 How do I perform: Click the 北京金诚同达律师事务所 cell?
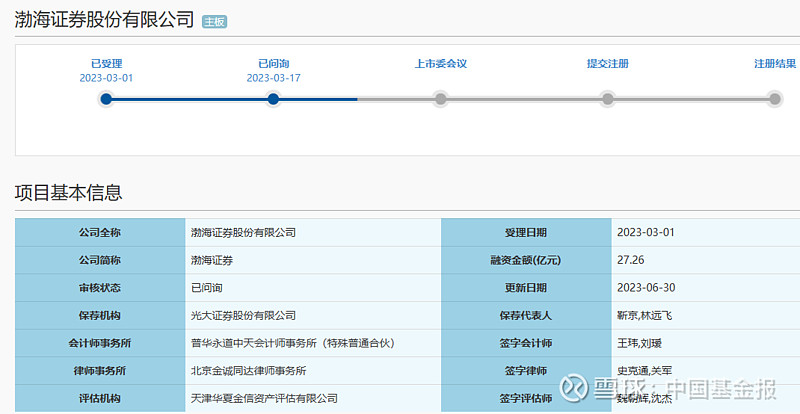tap(313, 371)
